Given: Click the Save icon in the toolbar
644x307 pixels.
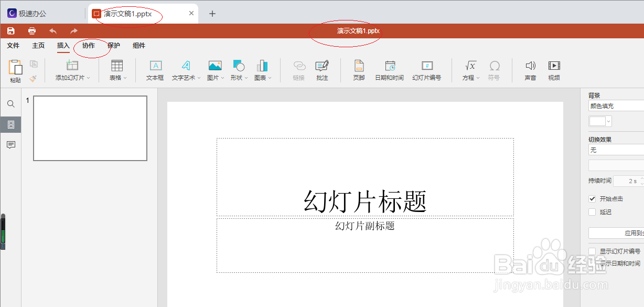Looking at the screenshot, I should click(x=11, y=30).
